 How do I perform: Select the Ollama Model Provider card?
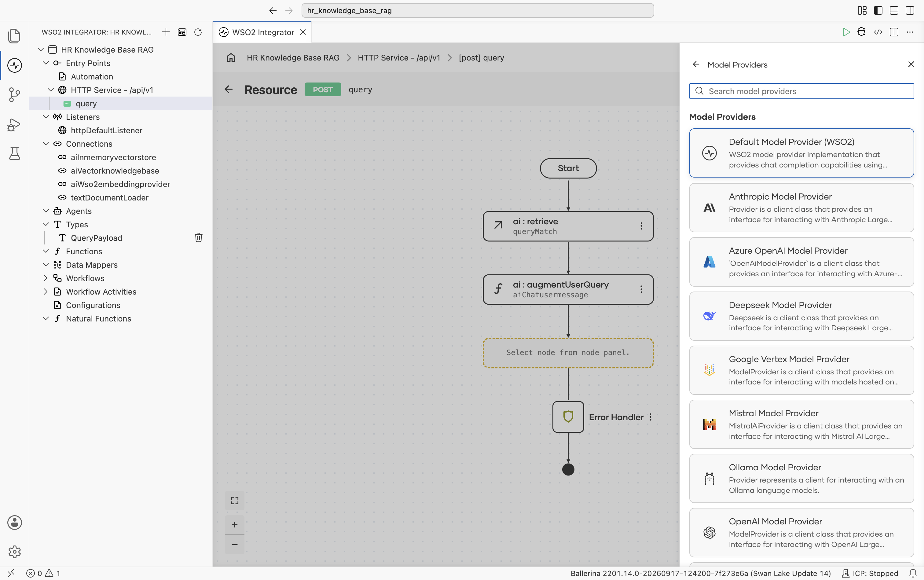point(801,478)
